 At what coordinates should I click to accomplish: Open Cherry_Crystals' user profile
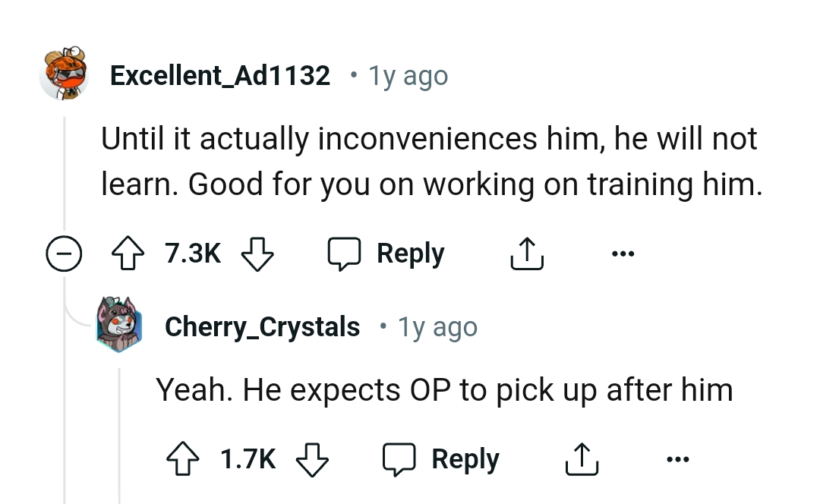pyautogui.click(x=262, y=326)
